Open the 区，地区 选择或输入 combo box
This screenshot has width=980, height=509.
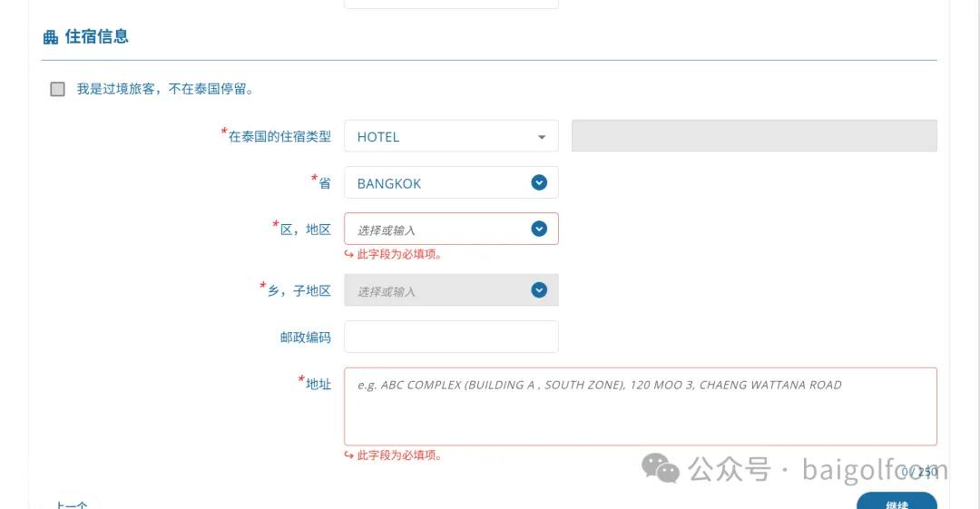click(x=436, y=229)
